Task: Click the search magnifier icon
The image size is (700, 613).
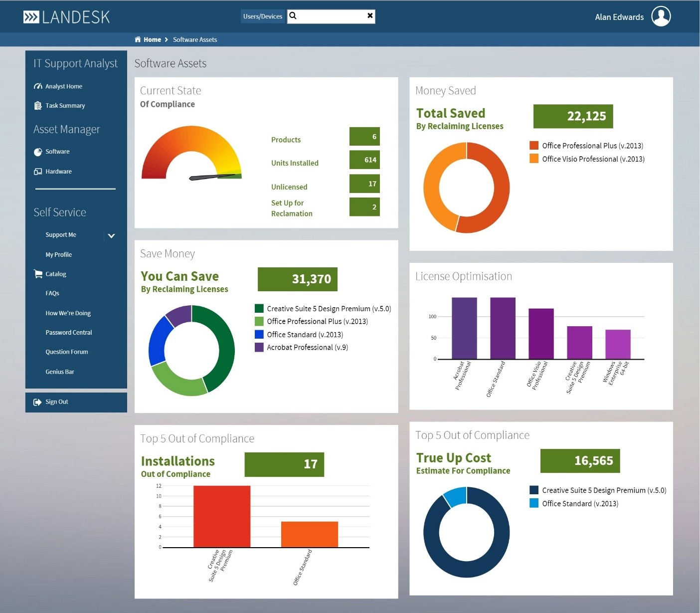Action: click(293, 16)
